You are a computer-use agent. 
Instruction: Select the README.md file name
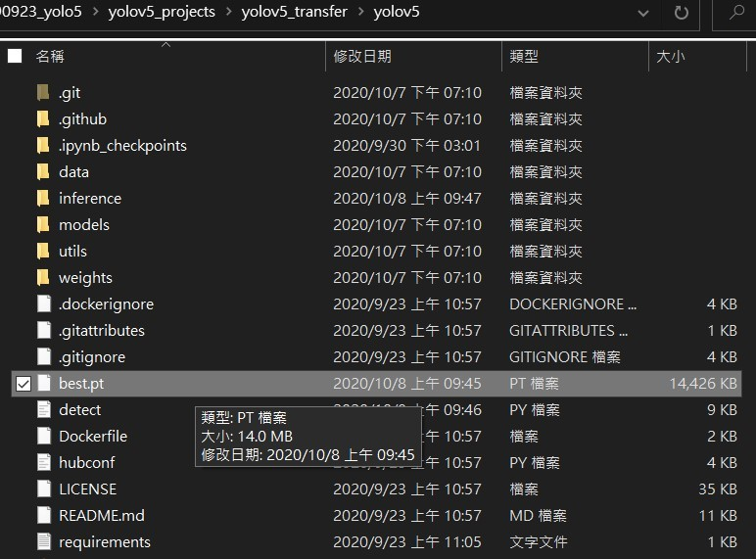[102, 516]
